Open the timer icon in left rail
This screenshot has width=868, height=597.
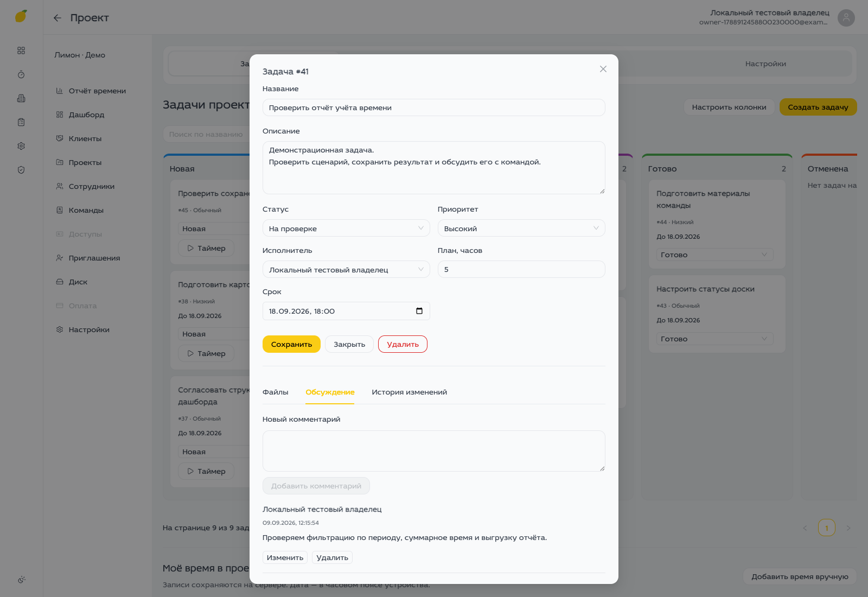coord(21,74)
